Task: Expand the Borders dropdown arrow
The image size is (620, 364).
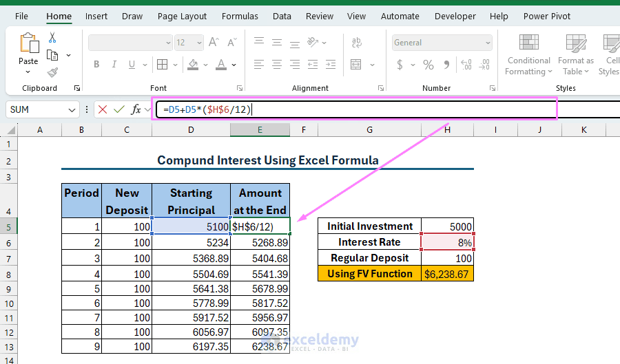Action: tap(175, 65)
